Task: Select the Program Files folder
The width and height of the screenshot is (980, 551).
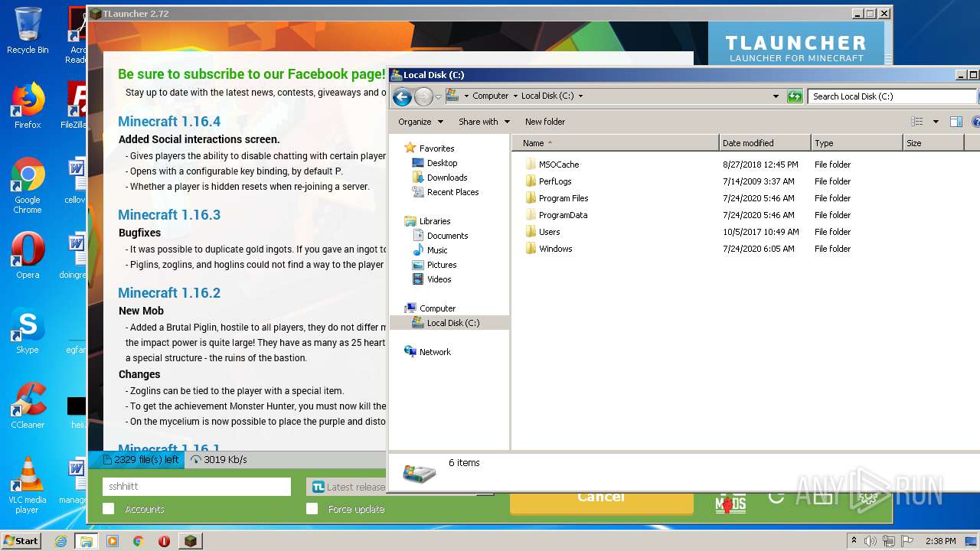Action: (563, 198)
